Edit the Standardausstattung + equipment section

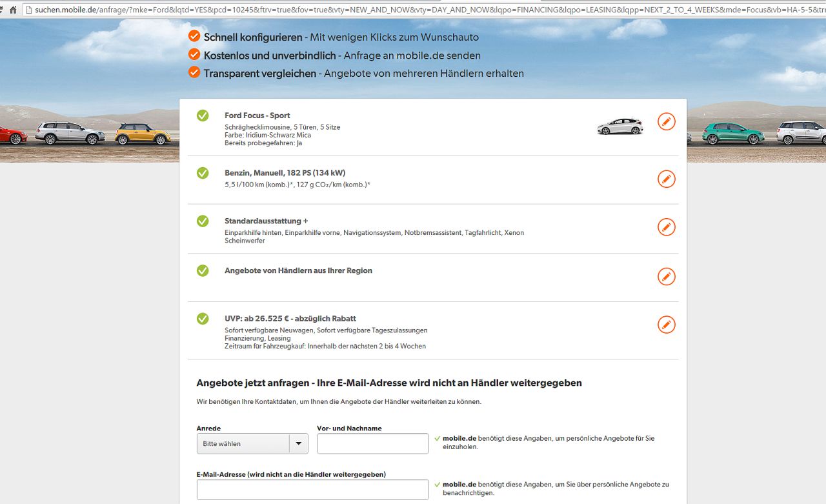point(667,227)
